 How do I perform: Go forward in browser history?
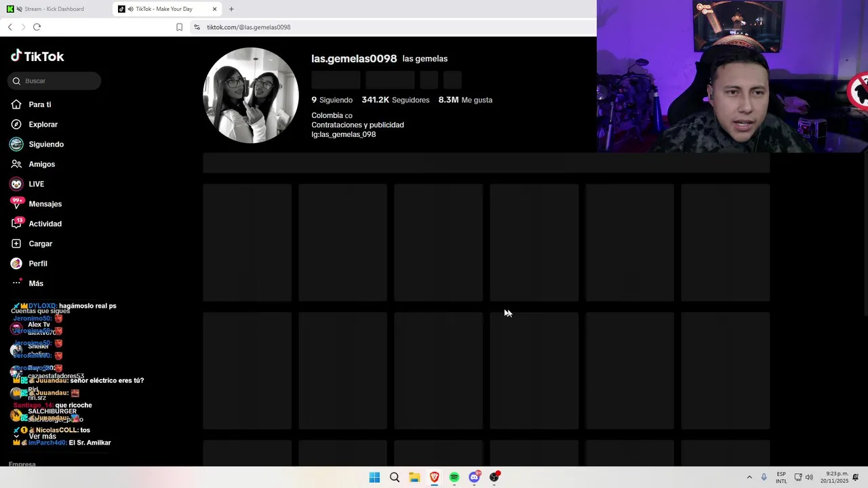pyautogui.click(x=23, y=27)
